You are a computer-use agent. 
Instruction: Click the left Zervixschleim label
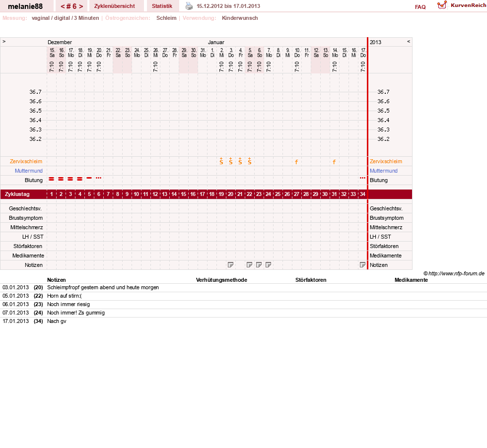point(26,161)
